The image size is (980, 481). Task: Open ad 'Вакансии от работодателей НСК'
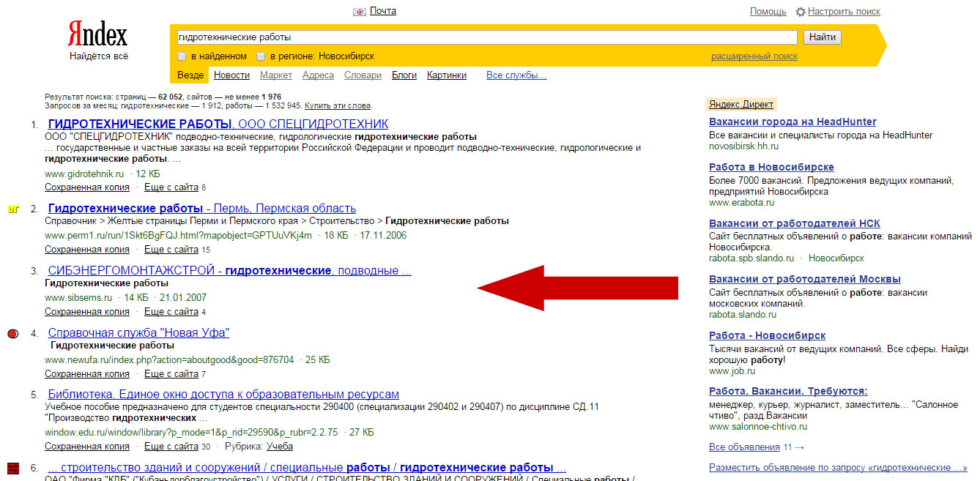pyautogui.click(x=795, y=223)
